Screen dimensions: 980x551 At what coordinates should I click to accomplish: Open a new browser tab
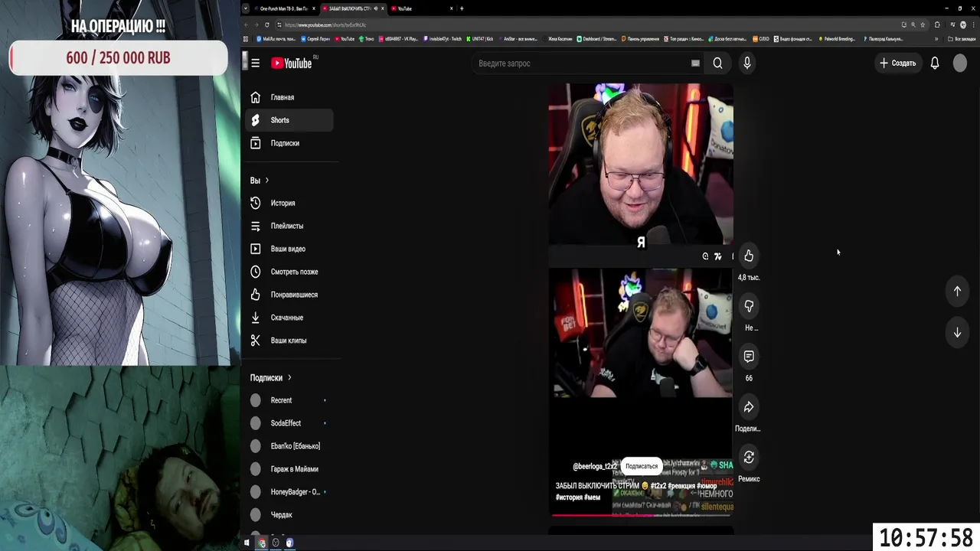(x=462, y=8)
